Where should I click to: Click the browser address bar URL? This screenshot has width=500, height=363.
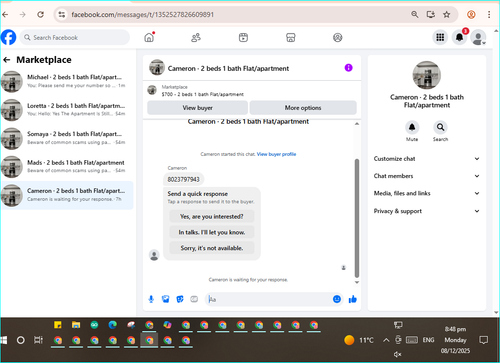point(143,15)
